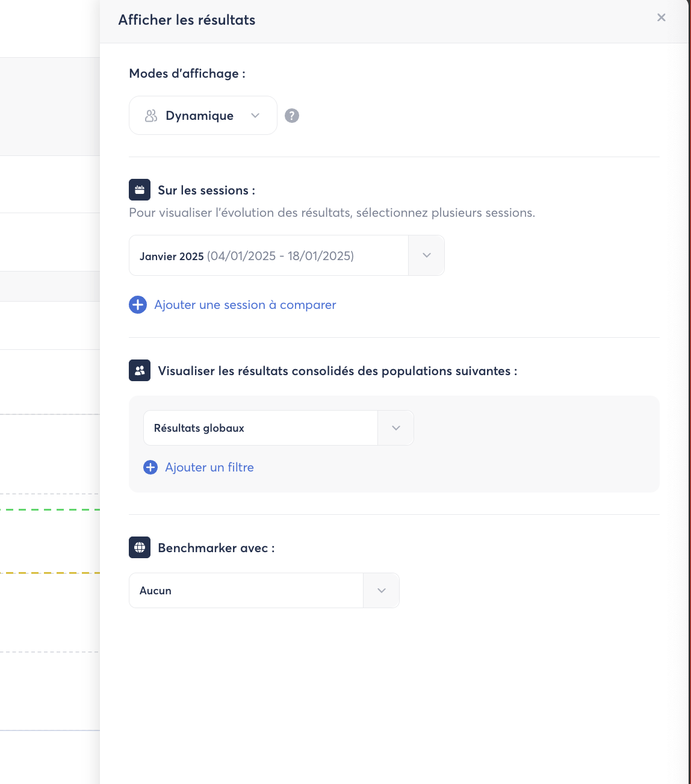This screenshot has height=784, width=691.
Task: Add a session to compare via link
Action: coord(245,305)
